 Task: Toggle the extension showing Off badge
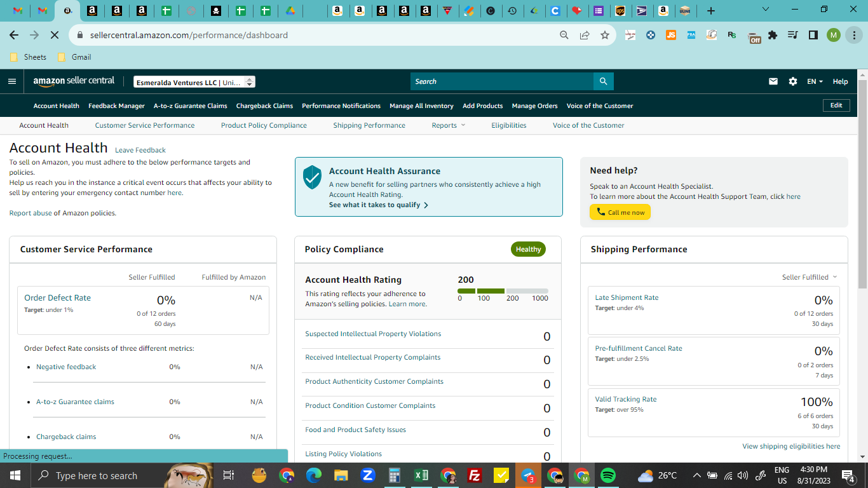754,37
